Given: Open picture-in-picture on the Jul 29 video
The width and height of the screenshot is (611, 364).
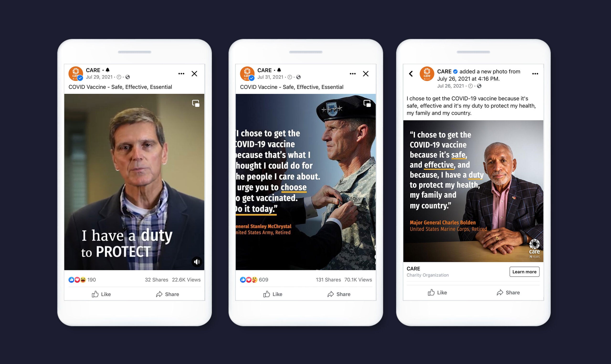Looking at the screenshot, I should pos(196,103).
